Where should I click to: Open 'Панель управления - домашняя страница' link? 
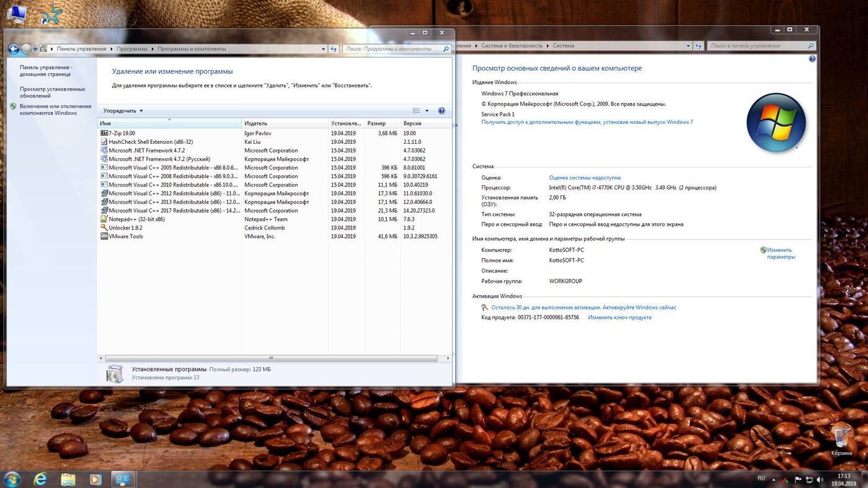[x=46, y=71]
